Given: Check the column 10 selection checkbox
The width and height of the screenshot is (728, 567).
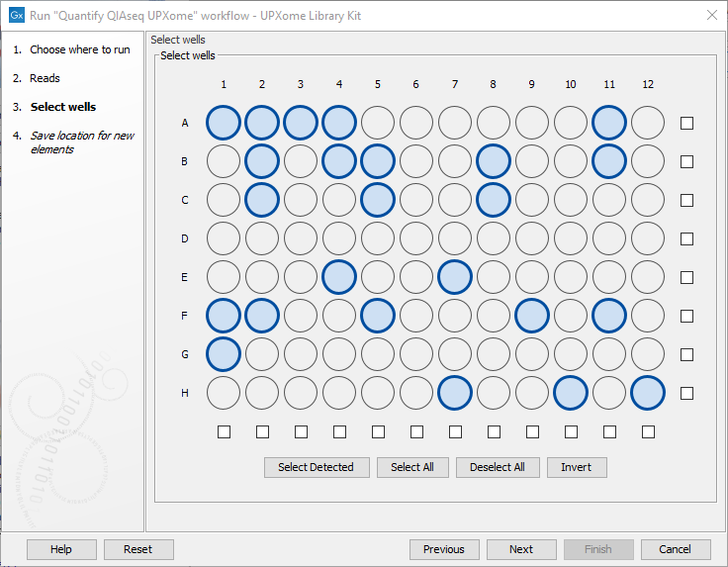Looking at the screenshot, I should [x=571, y=431].
